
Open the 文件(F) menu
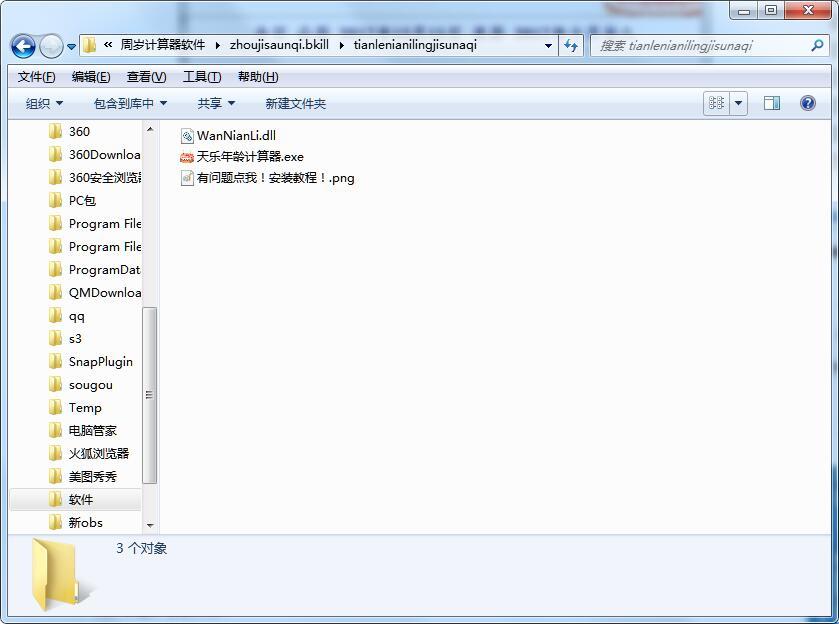[x=36, y=77]
